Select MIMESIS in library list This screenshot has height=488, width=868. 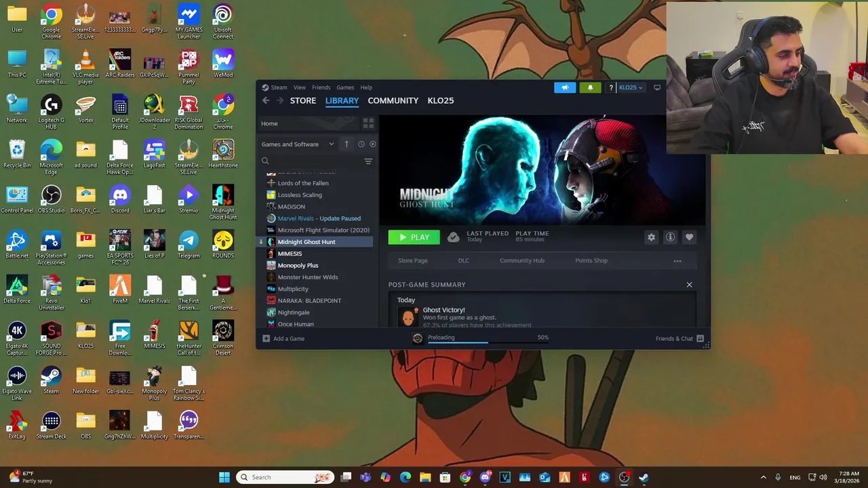pyautogui.click(x=290, y=253)
